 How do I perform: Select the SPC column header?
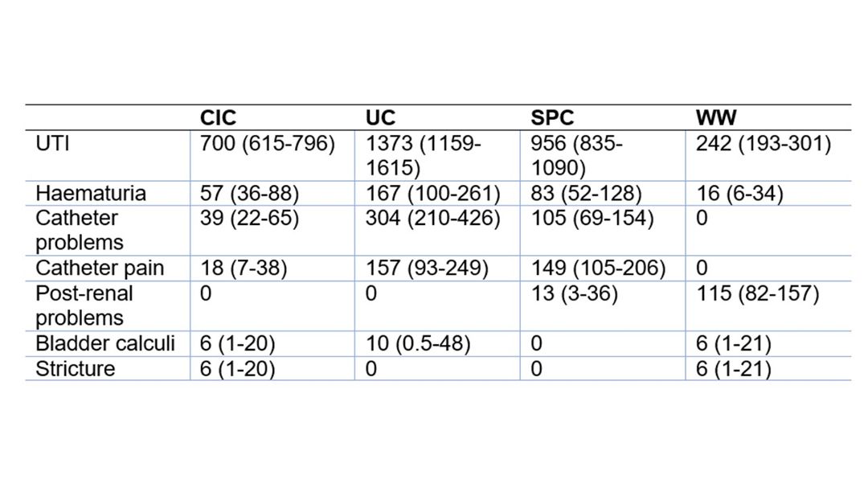552,117
